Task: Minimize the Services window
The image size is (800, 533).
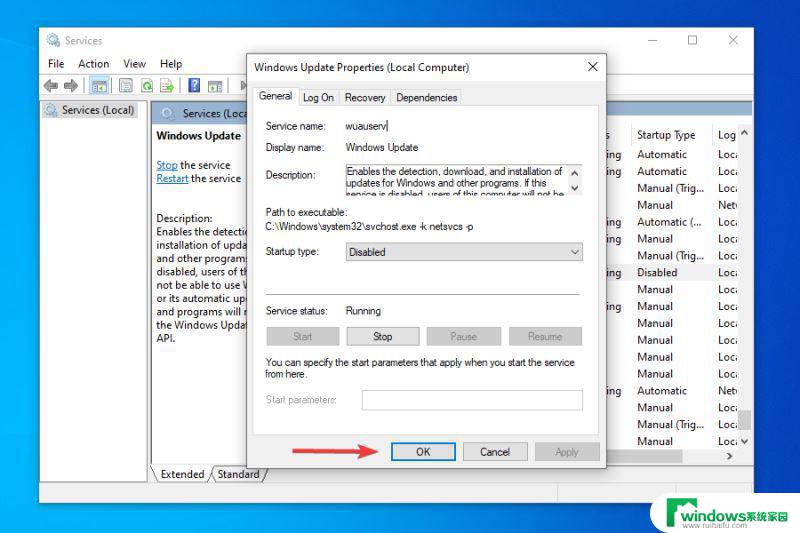Action: [653, 40]
